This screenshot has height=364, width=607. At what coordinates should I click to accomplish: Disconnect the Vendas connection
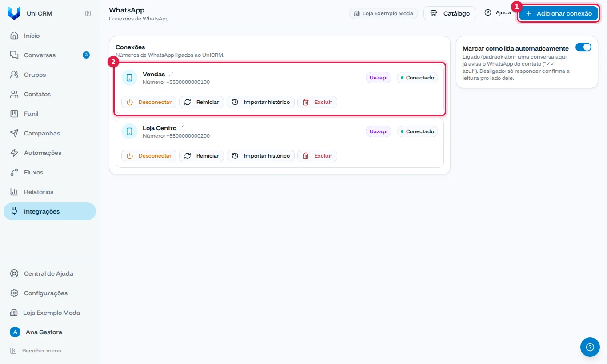(x=149, y=102)
